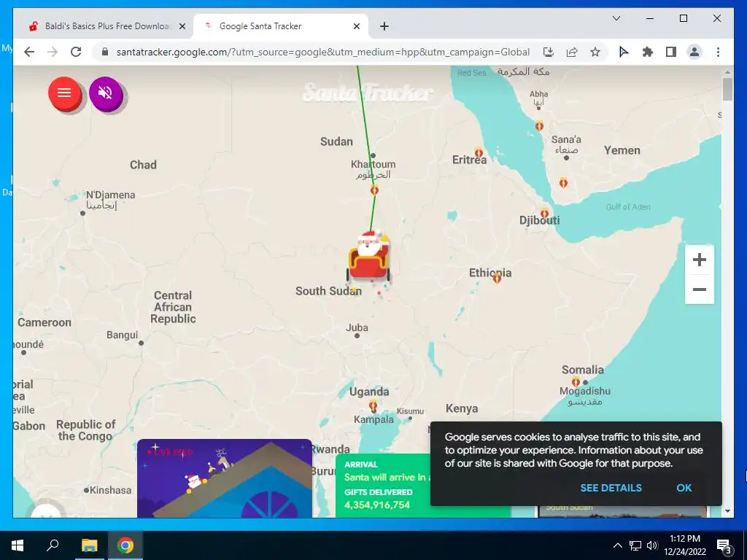This screenshot has width=747, height=560.
Task: Click the gift marker near Abha
Action: tap(539, 125)
